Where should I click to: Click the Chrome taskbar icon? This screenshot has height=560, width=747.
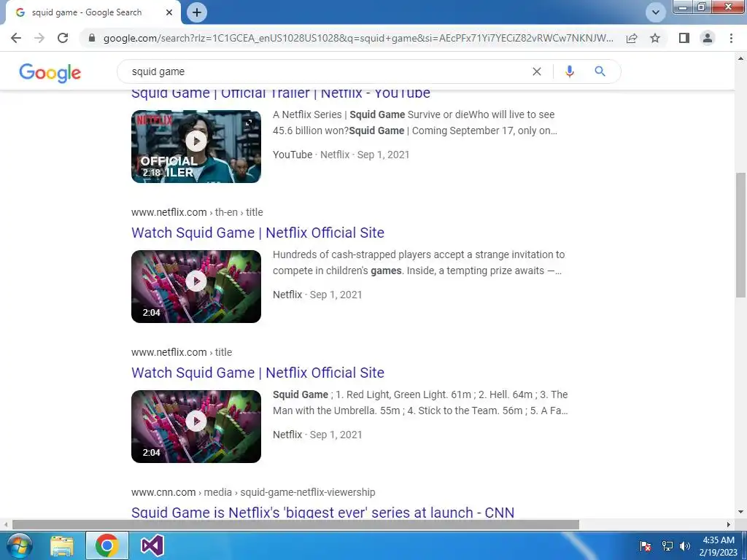tap(107, 545)
